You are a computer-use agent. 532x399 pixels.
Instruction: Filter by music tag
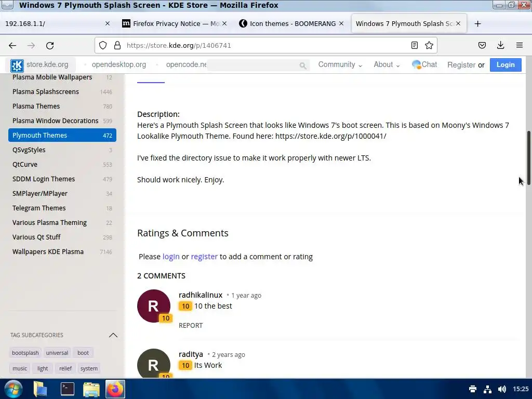pos(20,368)
